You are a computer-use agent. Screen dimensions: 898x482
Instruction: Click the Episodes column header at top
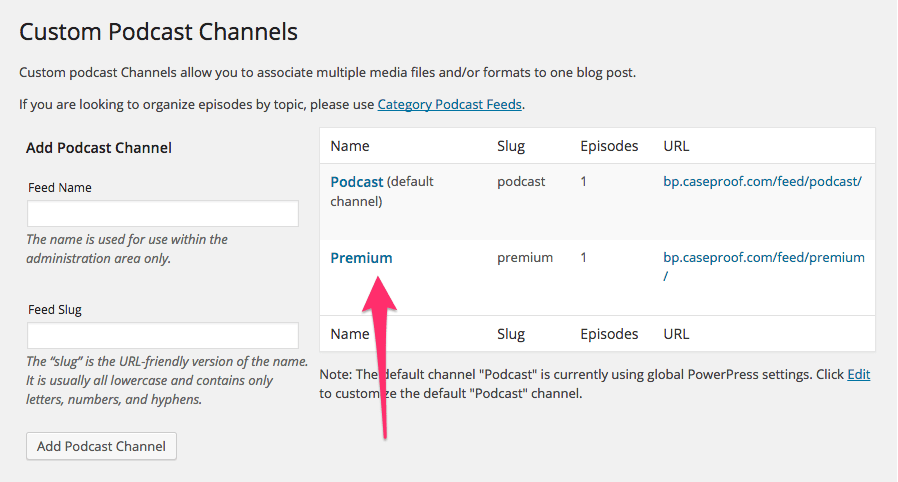click(609, 146)
